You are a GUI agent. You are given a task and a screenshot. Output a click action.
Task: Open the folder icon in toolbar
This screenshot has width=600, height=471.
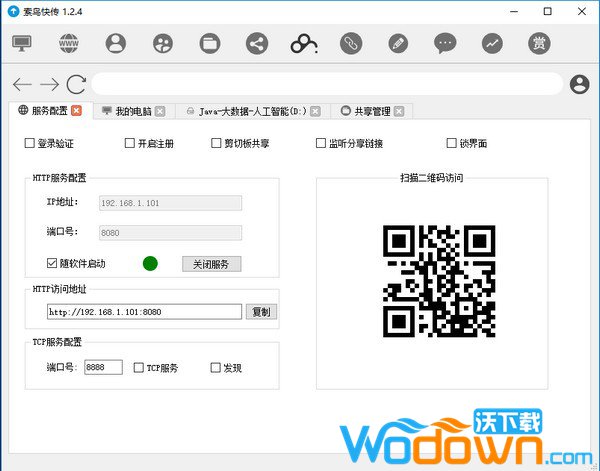click(x=210, y=43)
